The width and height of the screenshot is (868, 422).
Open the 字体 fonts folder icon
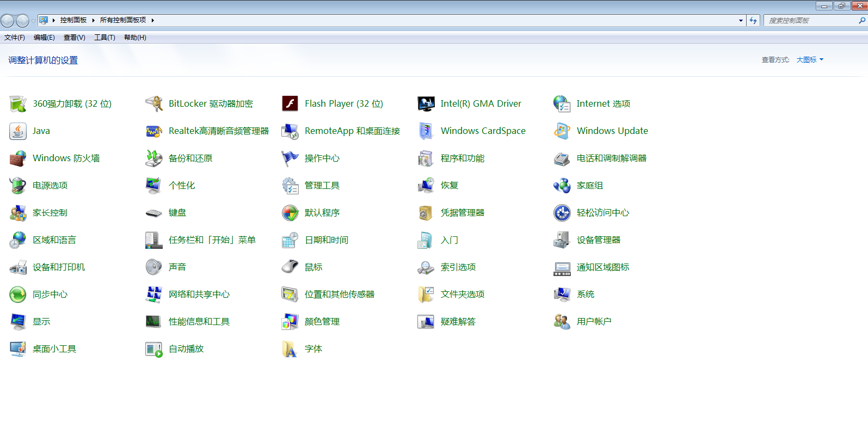290,348
